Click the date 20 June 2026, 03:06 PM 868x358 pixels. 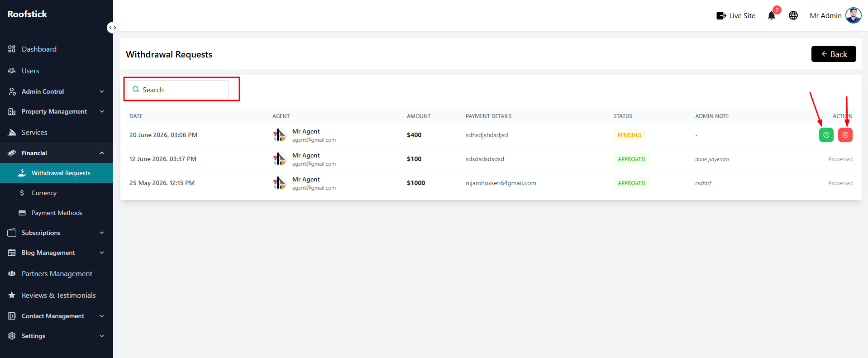[x=163, y=135]
